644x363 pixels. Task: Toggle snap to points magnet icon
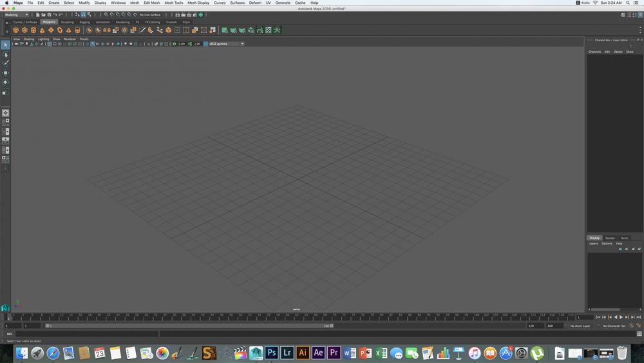pyautogui.click(x=117, y=15)
